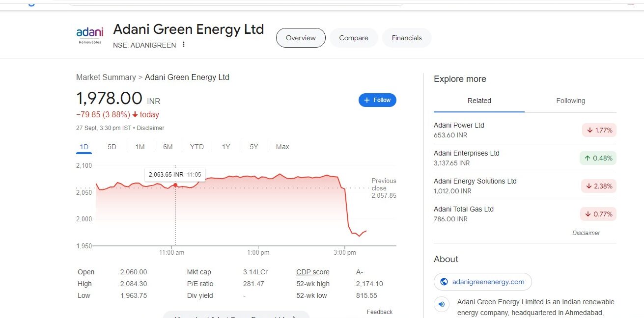Open the Disclaimer link below the price
The image size is (644, 318).
tap(150, 128)
